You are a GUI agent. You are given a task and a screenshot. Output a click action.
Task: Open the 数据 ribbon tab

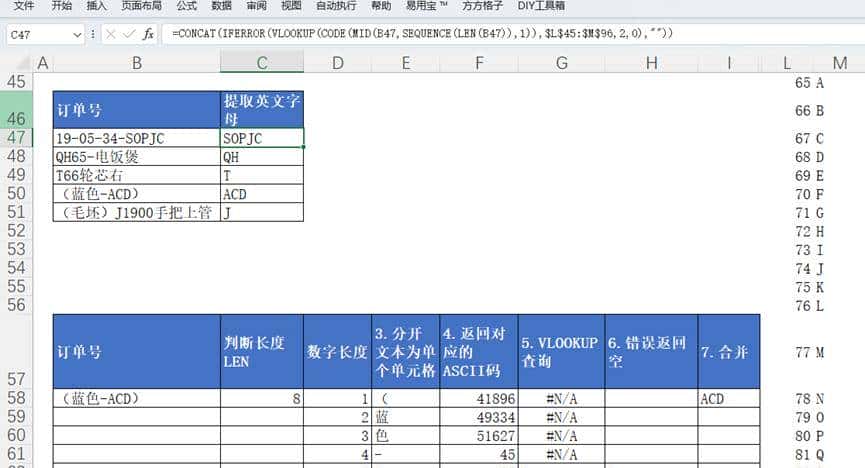coord(221,6)
